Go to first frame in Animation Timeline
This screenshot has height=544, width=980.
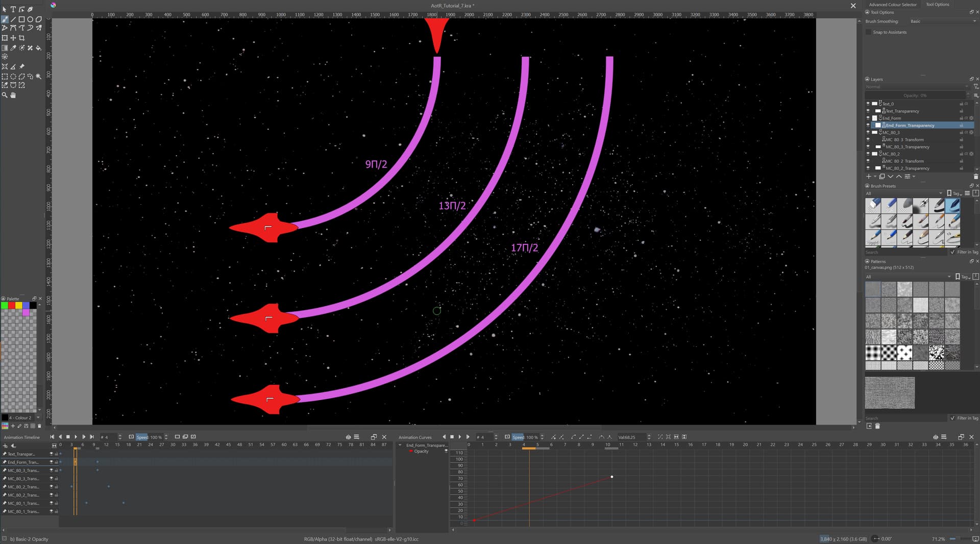tap(52, 437)
